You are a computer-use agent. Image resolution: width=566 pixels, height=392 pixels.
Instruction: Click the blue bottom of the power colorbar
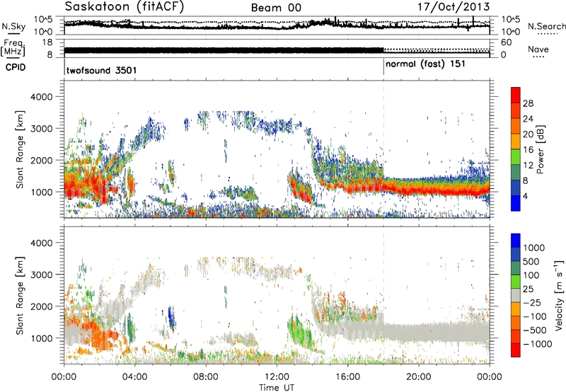click(516, 203)
